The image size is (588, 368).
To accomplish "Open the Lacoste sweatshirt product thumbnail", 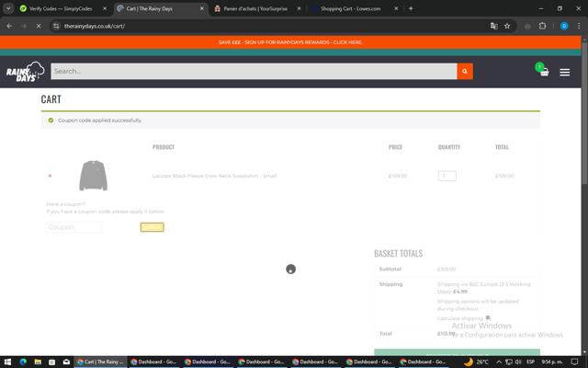I will pyautogui.click(x=94, y=176).
